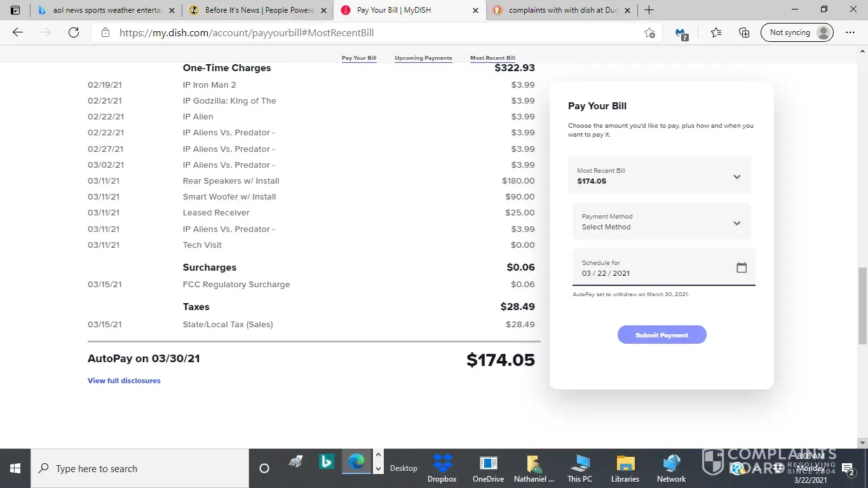Open the Favorites list icon
The image size is (868, 488).
716,33
